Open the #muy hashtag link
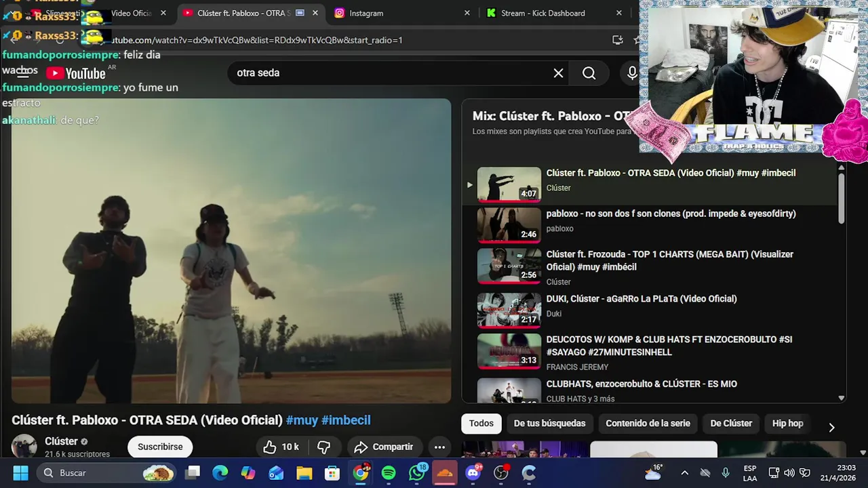The width and height of the screenshot is (868, 488). point(302,420)
